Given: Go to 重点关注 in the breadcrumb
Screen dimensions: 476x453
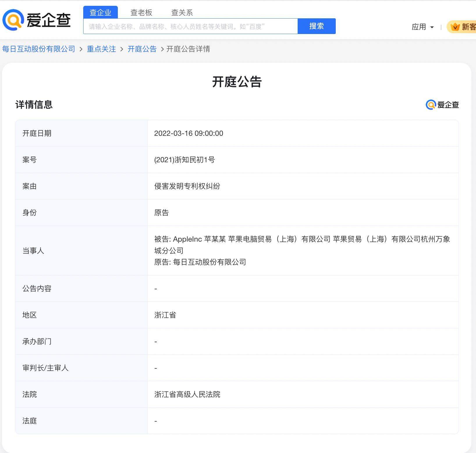Looking at the screenshot, I should (x=101, y=49).
